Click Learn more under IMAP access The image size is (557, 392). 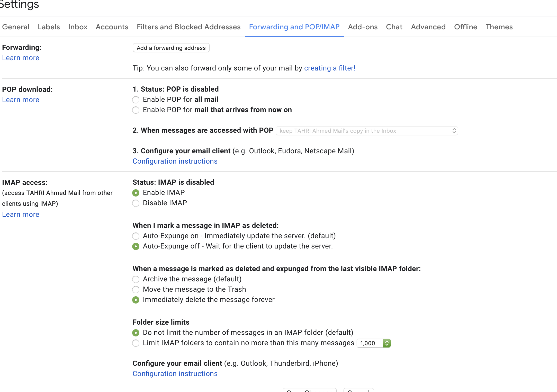click(x=21, y=215)
